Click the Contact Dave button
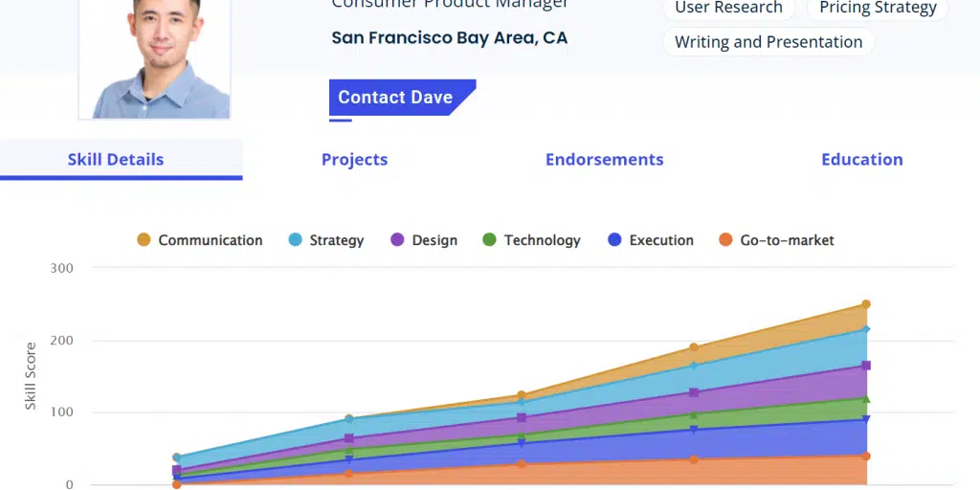This screenshot has height=490, width=980. tap(396, 98)
